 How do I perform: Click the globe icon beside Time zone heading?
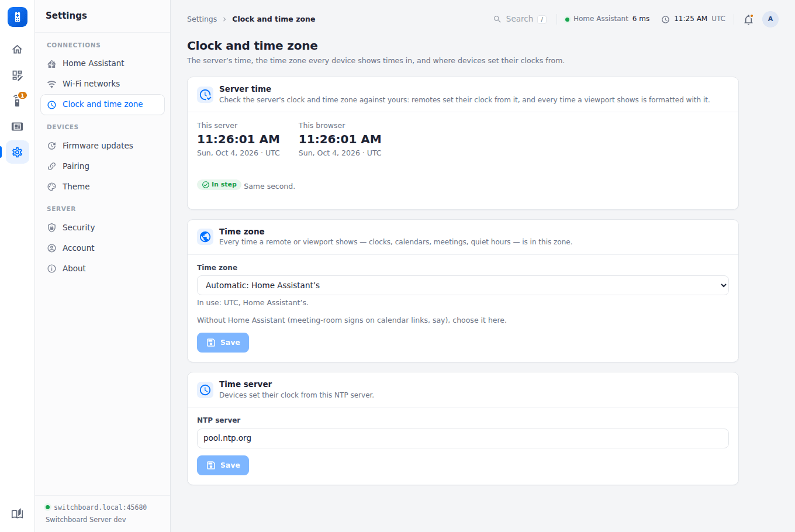point(205,237)
